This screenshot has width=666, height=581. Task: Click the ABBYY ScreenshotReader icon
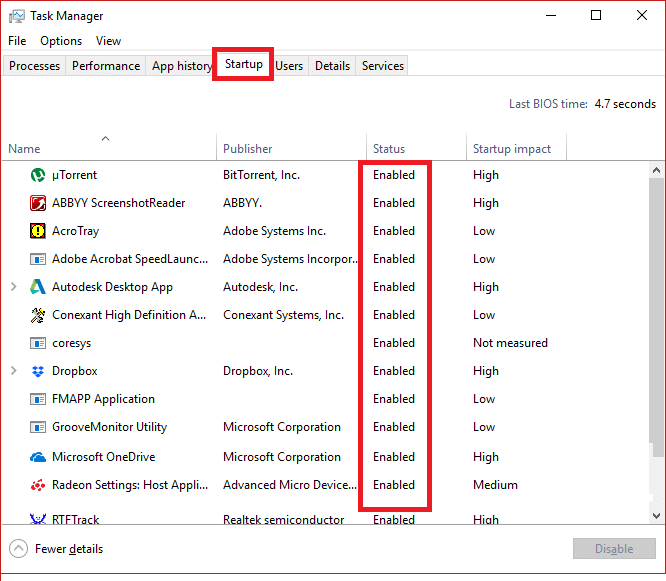tap(38, 203)
